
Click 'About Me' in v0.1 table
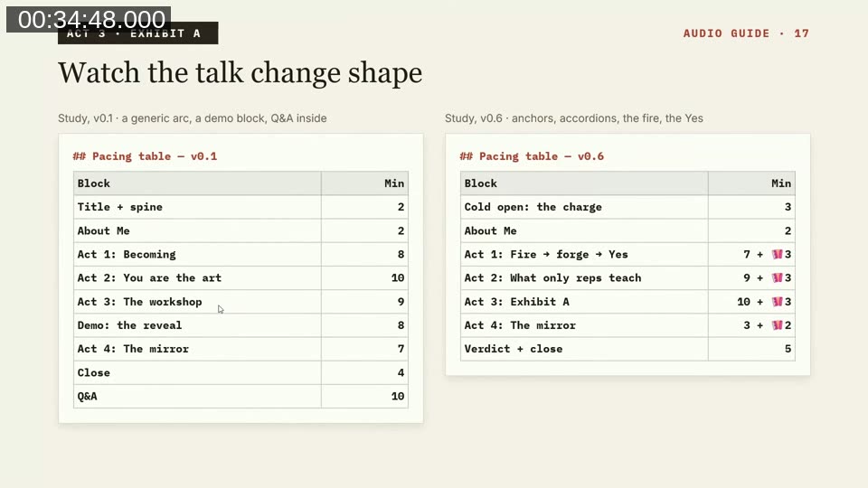pos(103,230)
